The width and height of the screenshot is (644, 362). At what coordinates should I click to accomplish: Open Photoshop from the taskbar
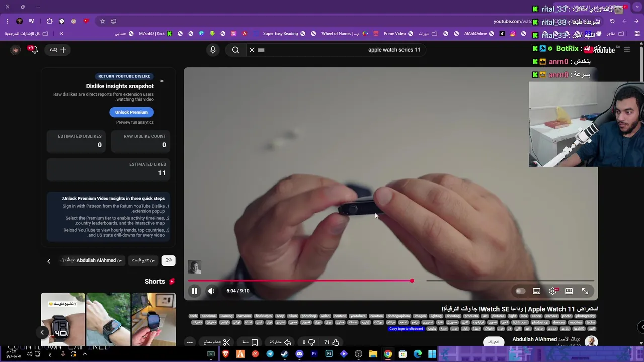329,354
